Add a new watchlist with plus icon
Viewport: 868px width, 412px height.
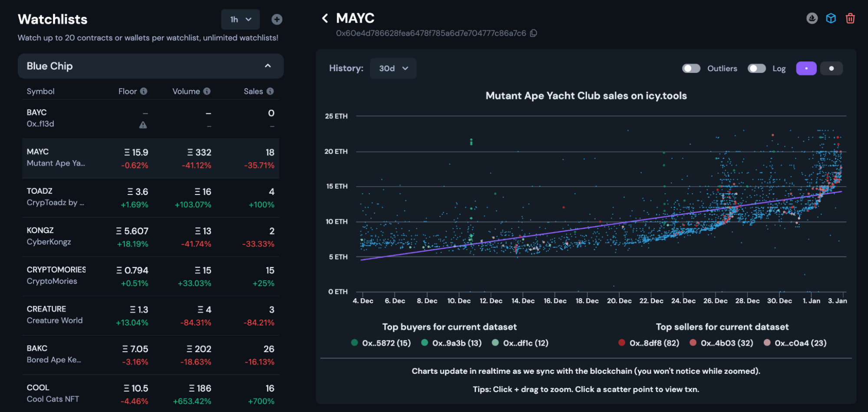(x=277, y=20)
